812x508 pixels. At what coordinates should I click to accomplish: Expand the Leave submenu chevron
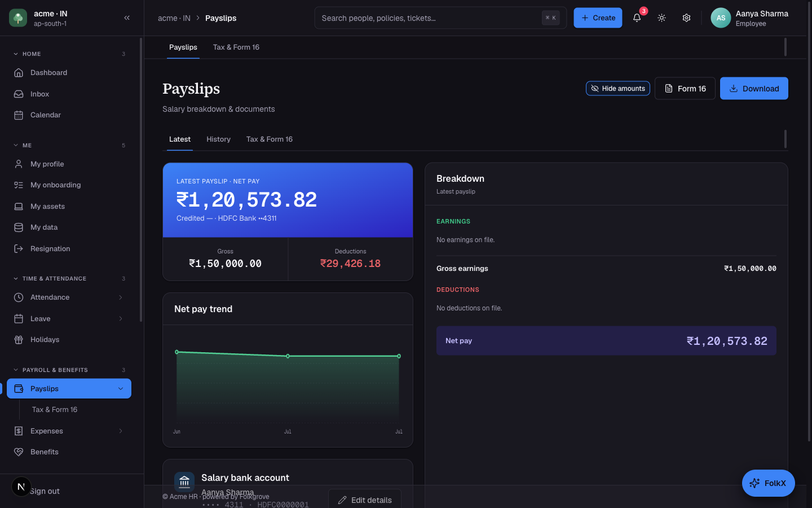pyautogui.click(x=121, y=319)
